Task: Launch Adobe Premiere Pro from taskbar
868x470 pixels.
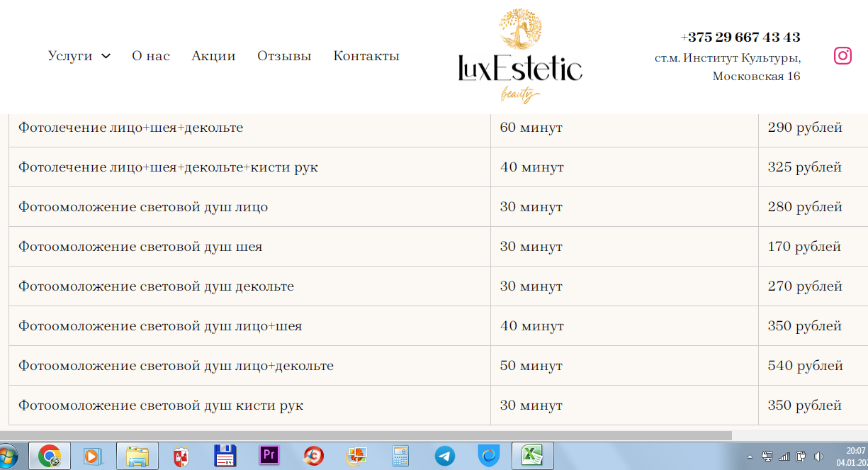Action: click(269, 456)
